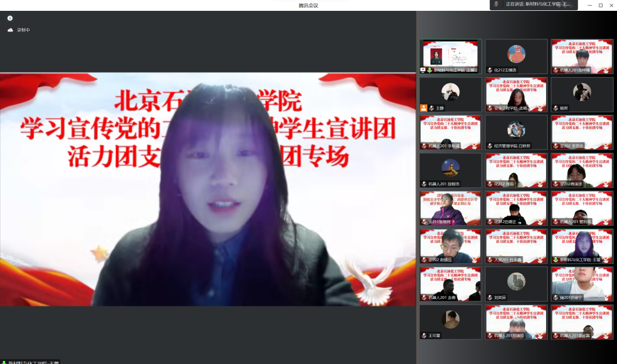Click the meeting info icon
The width and height of the screenshot is (617, 364).
click(10, 18)
